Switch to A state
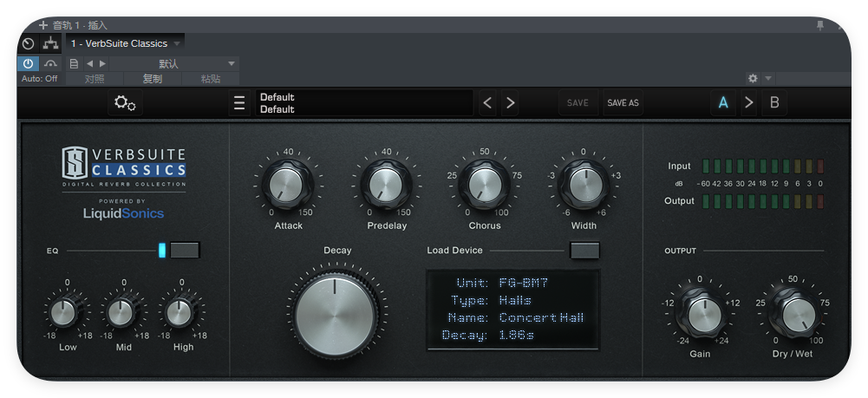This screenshot has height=398, width=868. pyautogui.click(x=723, y=103)
